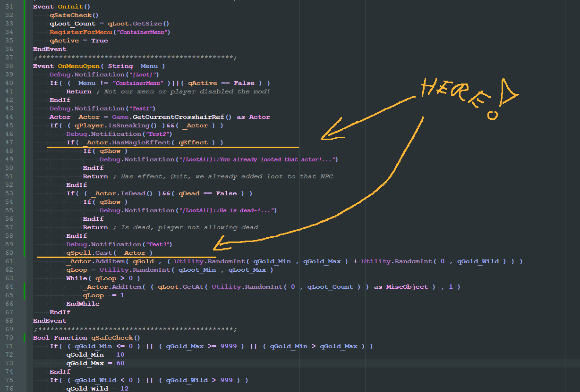This screenshot has height=392, width=580.
Task: Click Debug.Notification("Test1") line
Action: click(102, 108)
